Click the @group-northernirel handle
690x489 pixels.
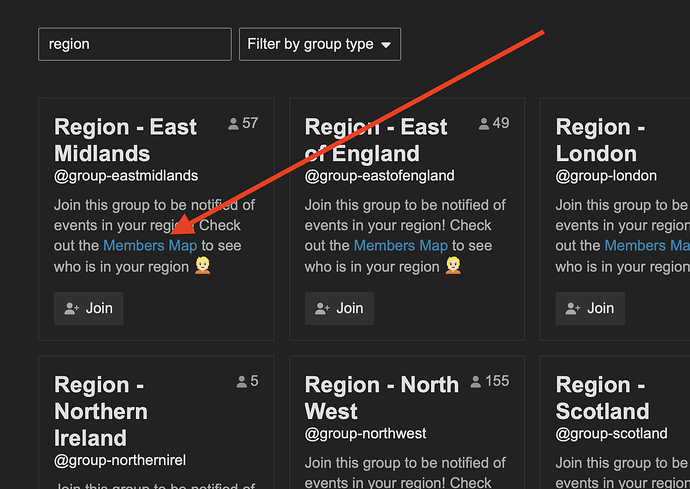pos(120,460)
